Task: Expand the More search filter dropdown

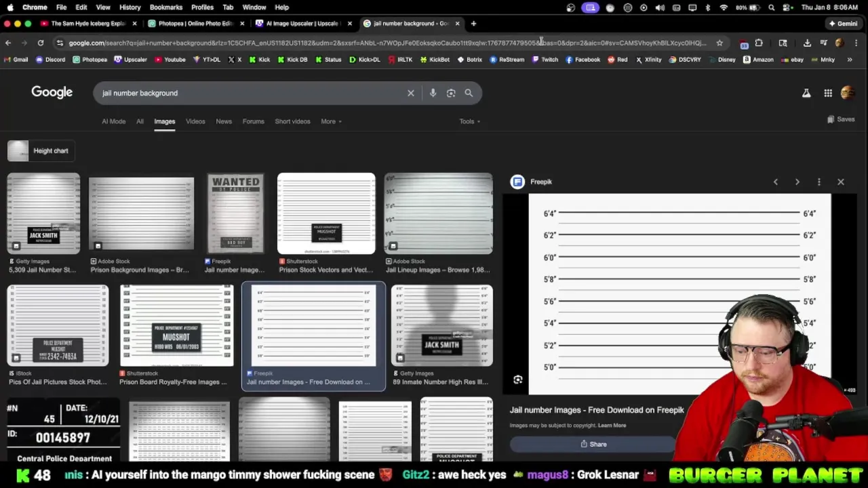Action: pos(331,121)
